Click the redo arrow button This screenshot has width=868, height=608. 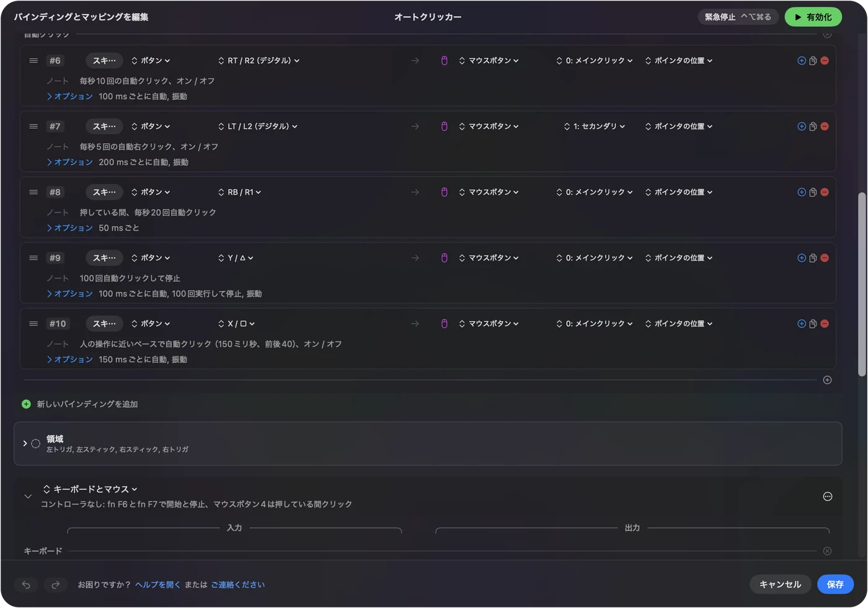[55, 584]
